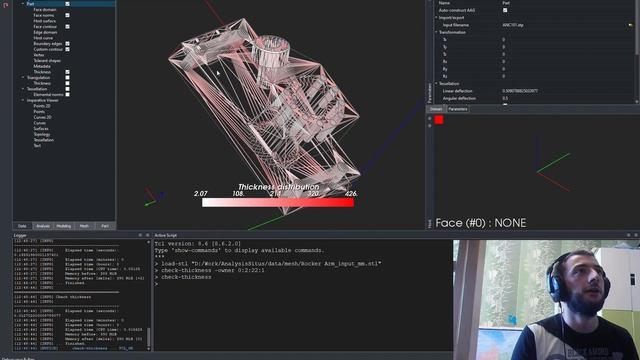Select the Tolerant shapes tree item

pos(47,61)
